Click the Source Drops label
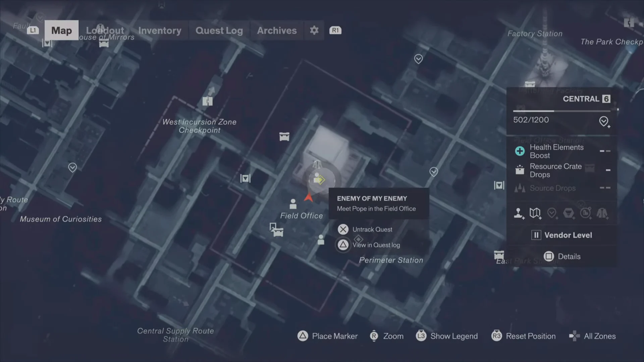The height and width of the screenshot is (362, 644). [x=553, y=188]
